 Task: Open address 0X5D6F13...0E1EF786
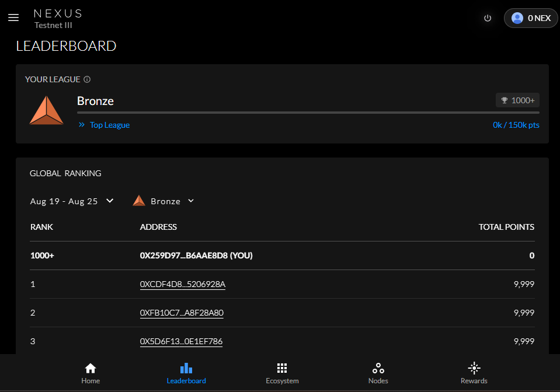pos(181,341)
